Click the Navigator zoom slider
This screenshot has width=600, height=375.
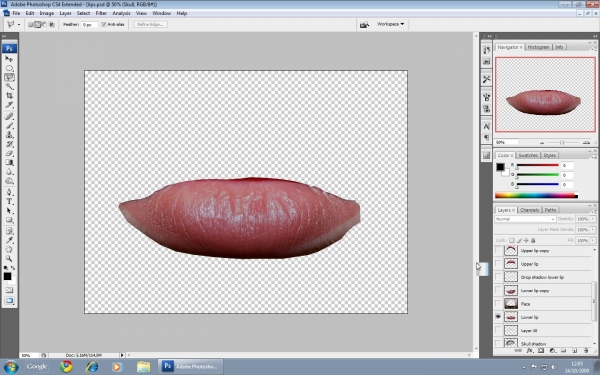[x=562, y=142]
